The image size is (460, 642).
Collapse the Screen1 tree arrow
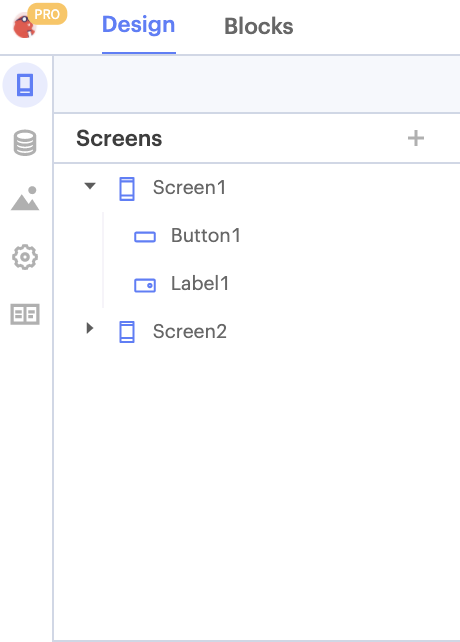(x=90, y=186)
